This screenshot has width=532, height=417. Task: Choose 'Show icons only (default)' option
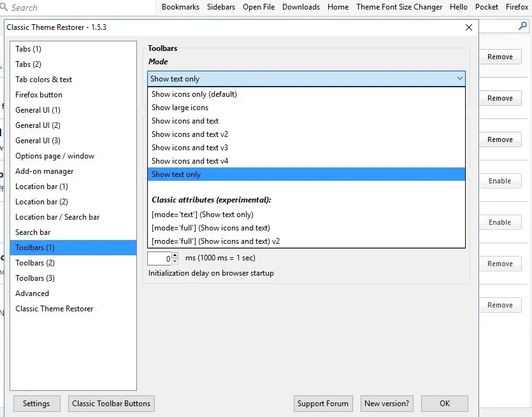pos(306,94)
